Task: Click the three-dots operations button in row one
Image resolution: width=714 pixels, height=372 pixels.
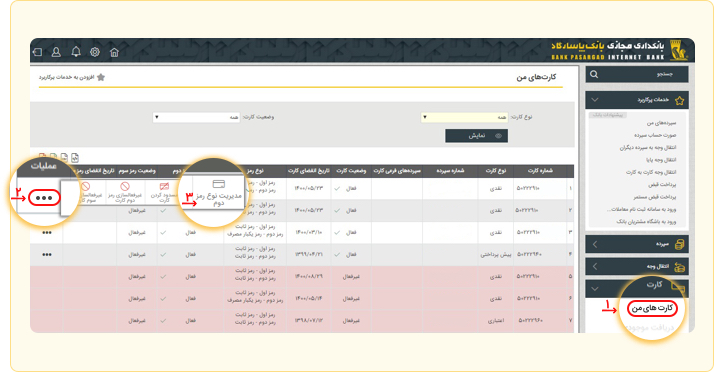Action: point(44,198)
